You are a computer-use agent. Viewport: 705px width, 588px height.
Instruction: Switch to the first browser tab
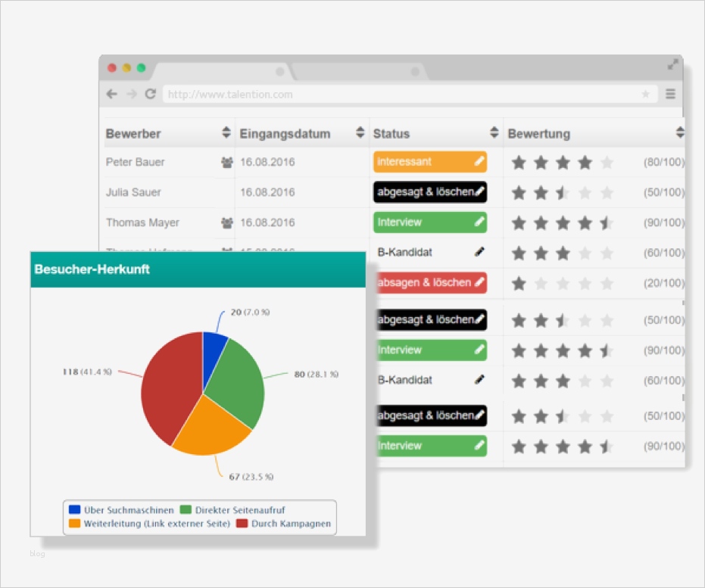222,71
